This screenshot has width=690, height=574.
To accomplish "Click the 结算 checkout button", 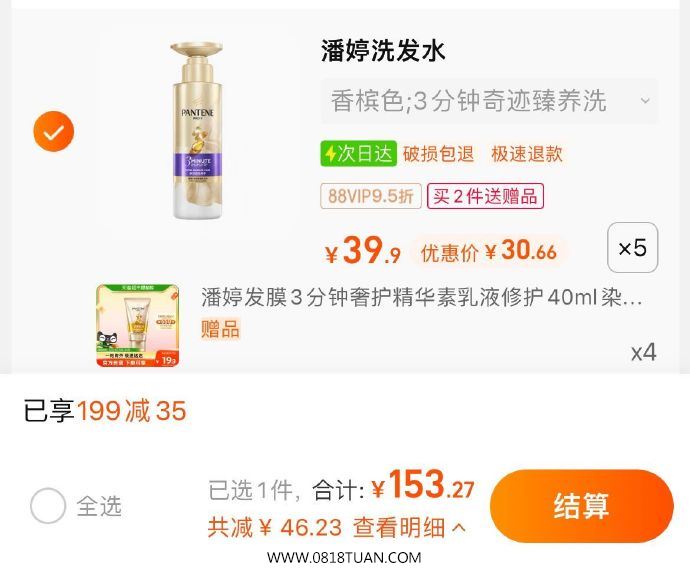I will click(582, 506).
